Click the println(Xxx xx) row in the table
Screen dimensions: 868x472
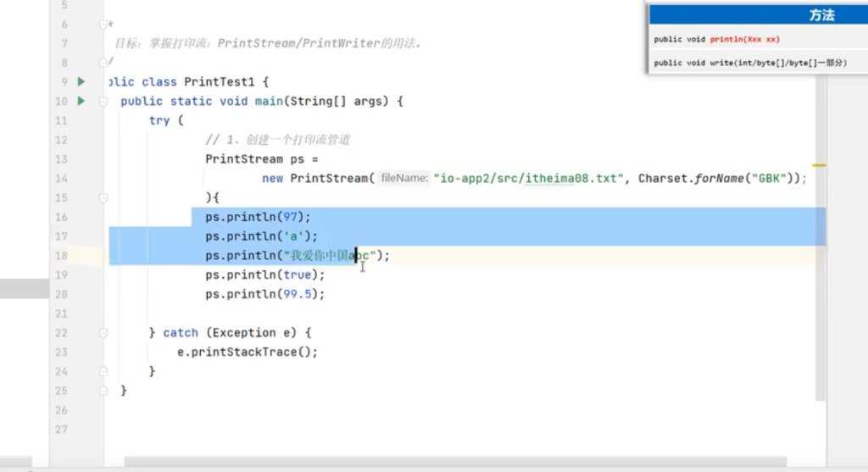717,39
